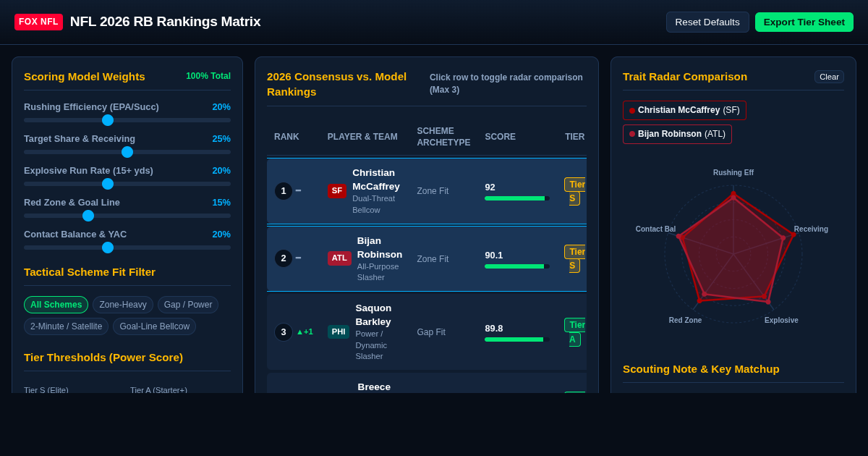This screenshot has width=868, height=456.
Task: Click the SCORE column header
Action: coord(501,137)
